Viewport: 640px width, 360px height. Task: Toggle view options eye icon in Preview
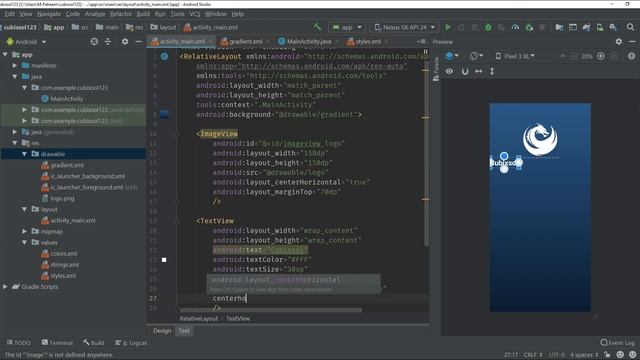click(x=449, y=71)
